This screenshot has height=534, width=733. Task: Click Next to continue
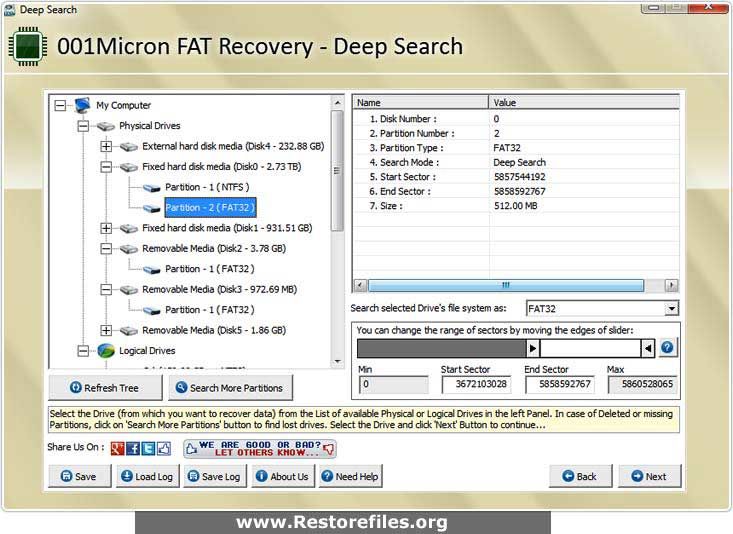click(x=650, y=476)
